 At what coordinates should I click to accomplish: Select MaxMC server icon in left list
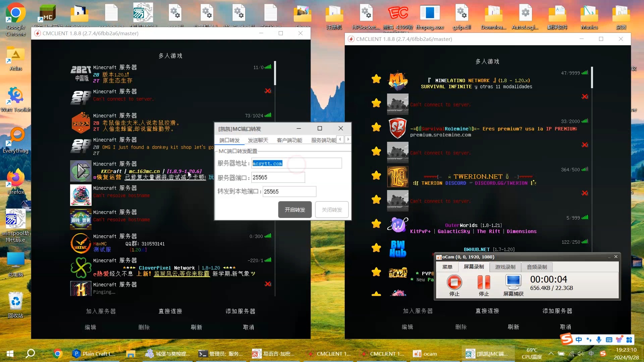[81, 243]
